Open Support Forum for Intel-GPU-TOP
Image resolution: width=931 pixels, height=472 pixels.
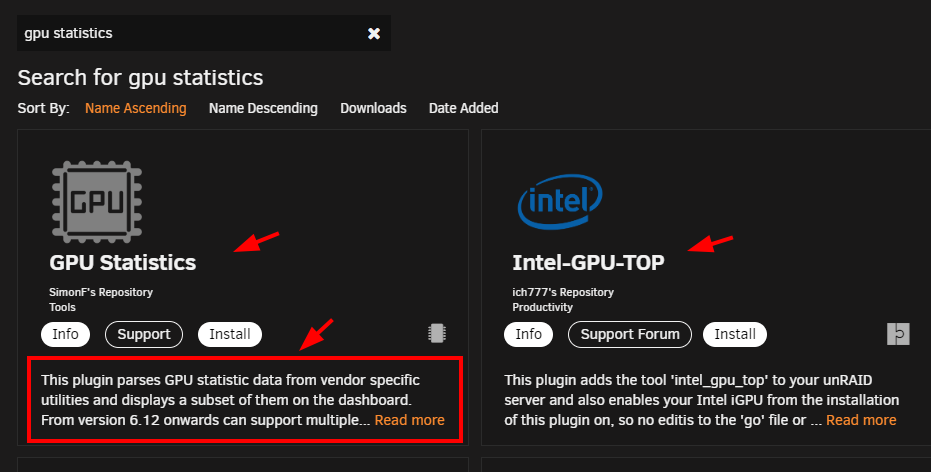630,334
